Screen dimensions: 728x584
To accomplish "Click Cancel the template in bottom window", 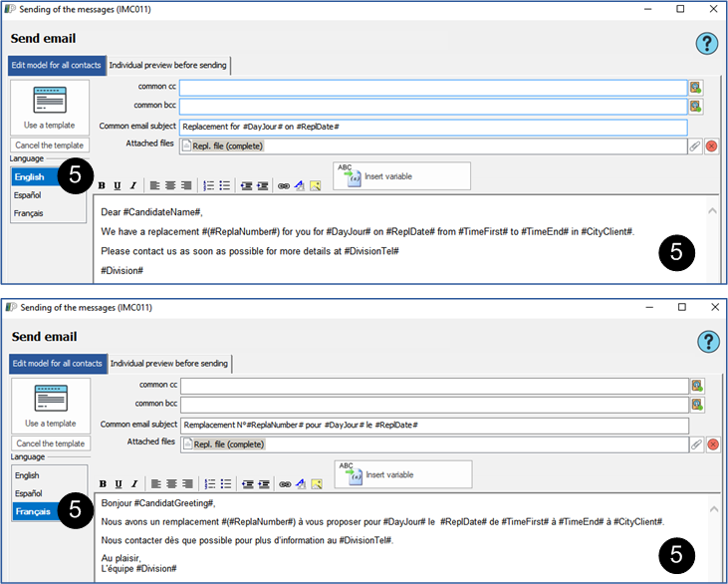I will coord(51,443).
